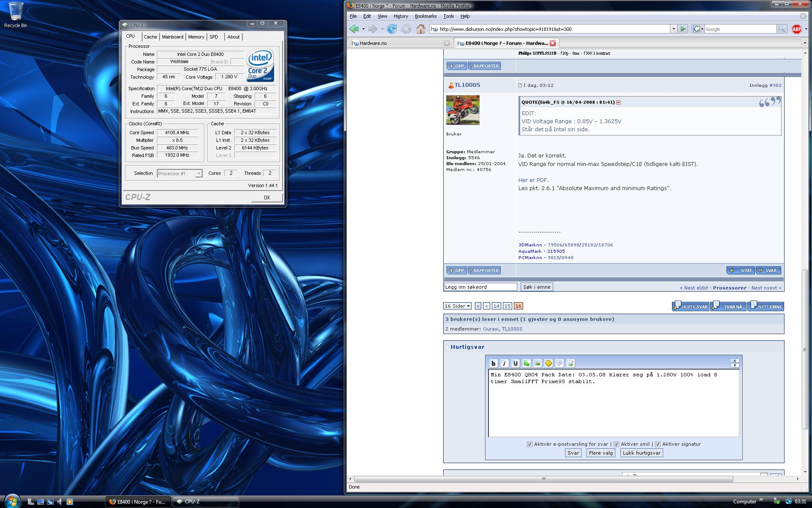Switch to the Hardware.no browser tab
Viewport: 812px width, 508px height.
pos(400,43)
